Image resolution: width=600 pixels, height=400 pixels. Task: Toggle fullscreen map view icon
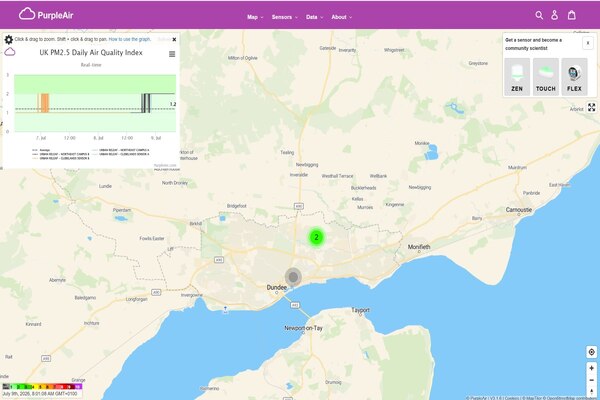coord(592,107)
